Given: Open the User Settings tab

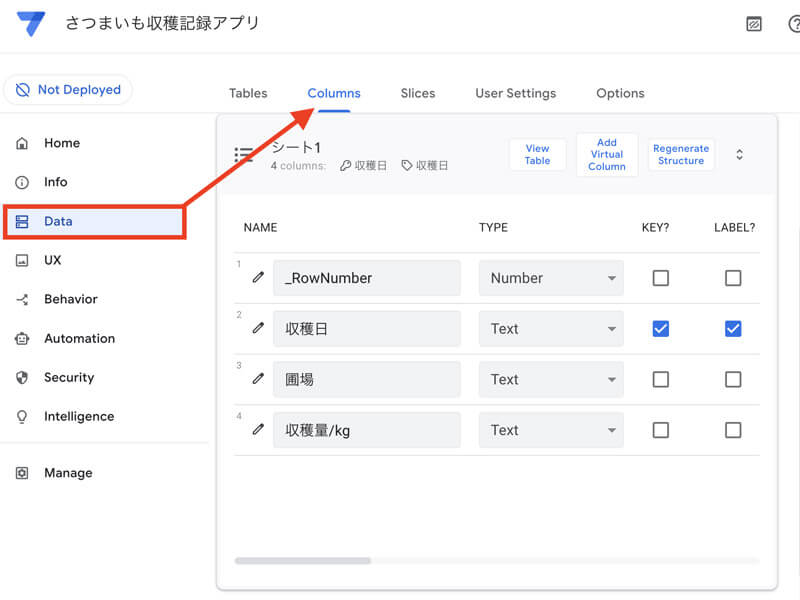Looking at the screenshot, I should tap(515, 93).
